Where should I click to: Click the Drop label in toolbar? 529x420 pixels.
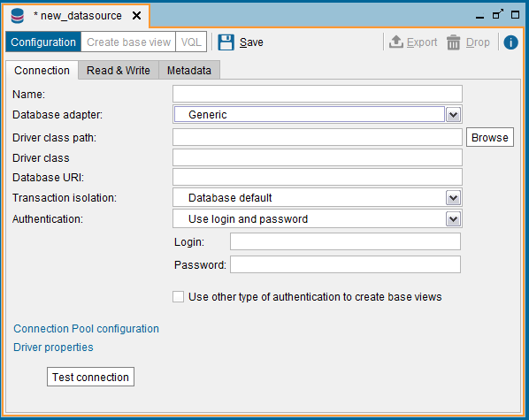(x=478, y=42)
